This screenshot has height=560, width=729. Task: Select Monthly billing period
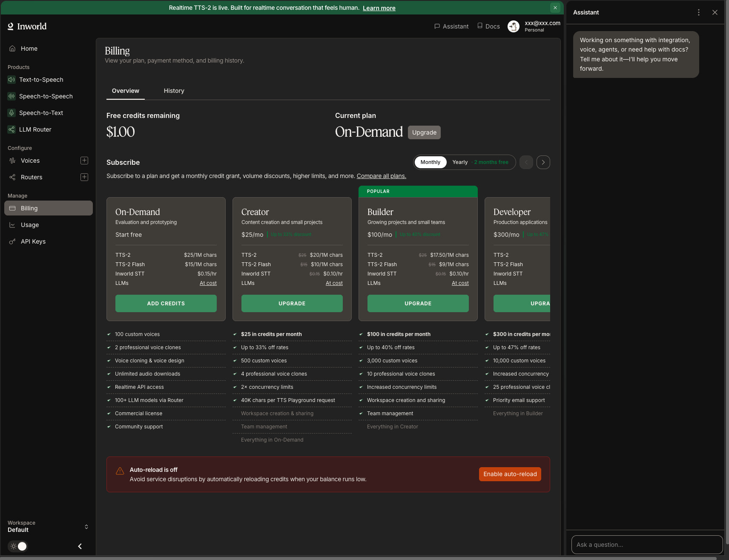pyautogui.click(x=431, y=162)
